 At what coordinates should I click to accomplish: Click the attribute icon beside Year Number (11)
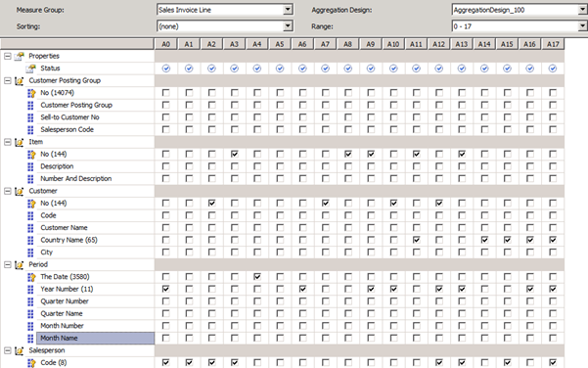(x=30, y=290)
